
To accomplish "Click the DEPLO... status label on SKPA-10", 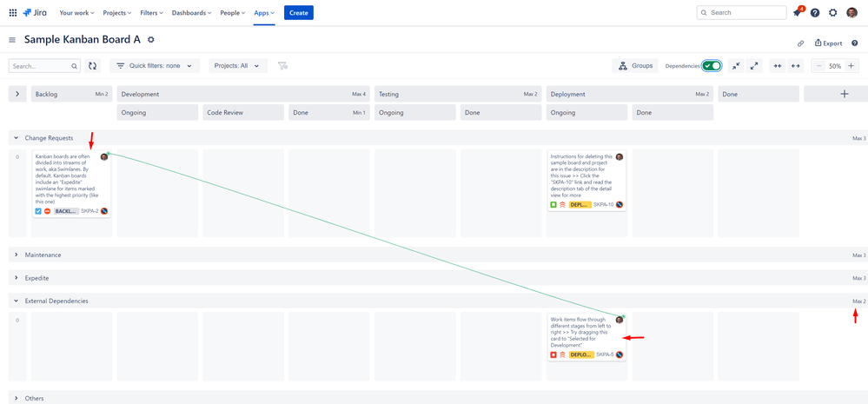I will 580,205.
